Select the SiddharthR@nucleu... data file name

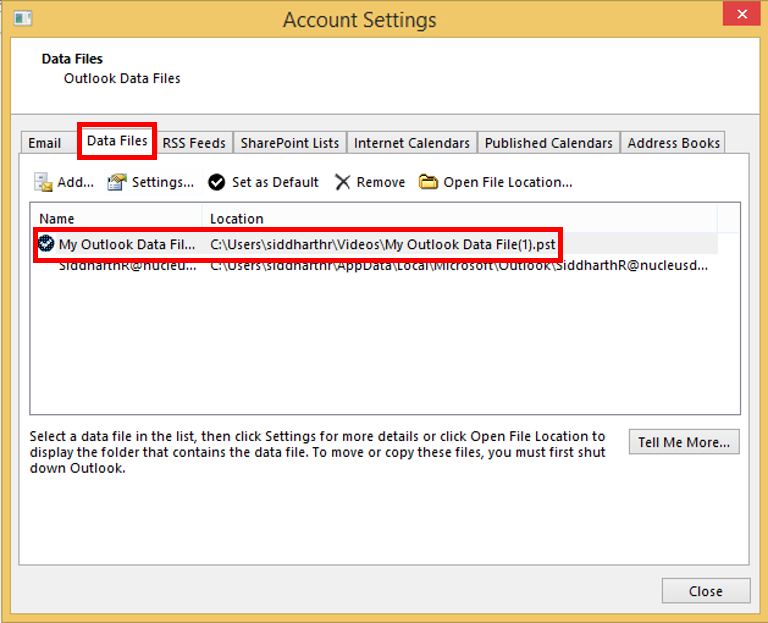point(127,266)
